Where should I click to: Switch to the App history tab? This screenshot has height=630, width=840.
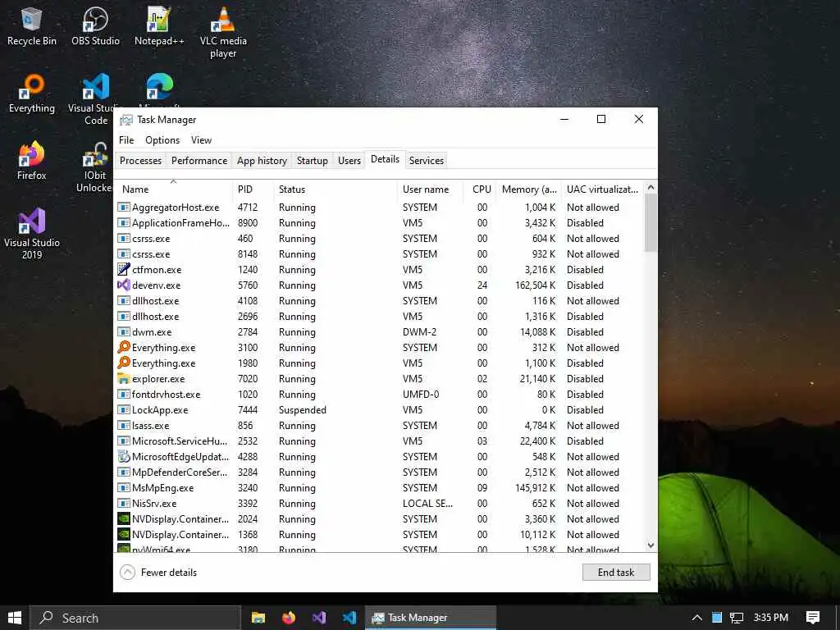262,160
